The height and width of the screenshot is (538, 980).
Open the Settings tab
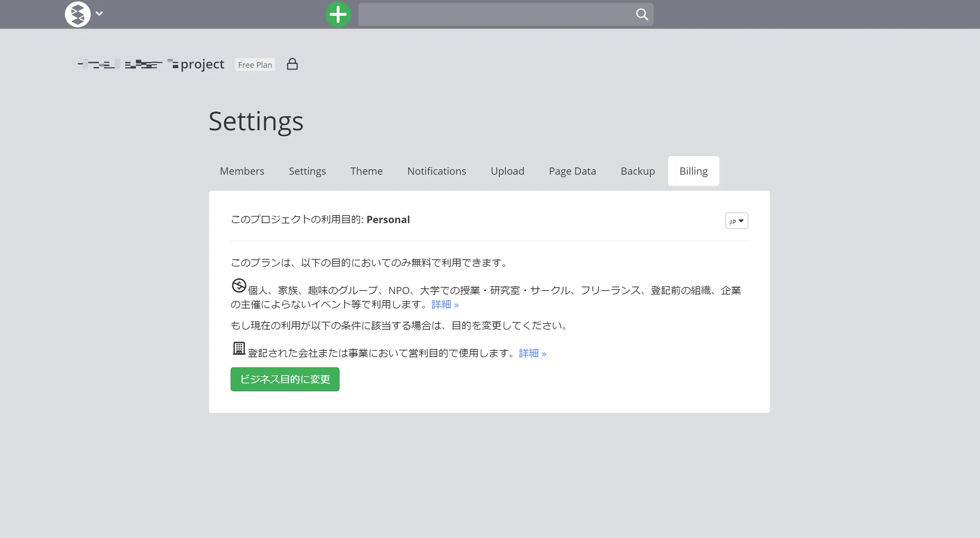307,171
